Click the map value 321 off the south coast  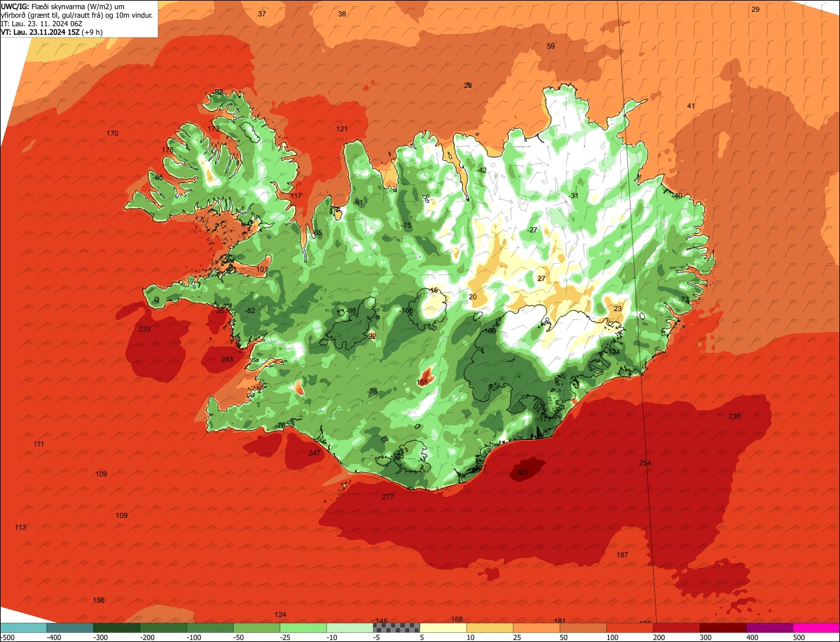click(523, 472)
